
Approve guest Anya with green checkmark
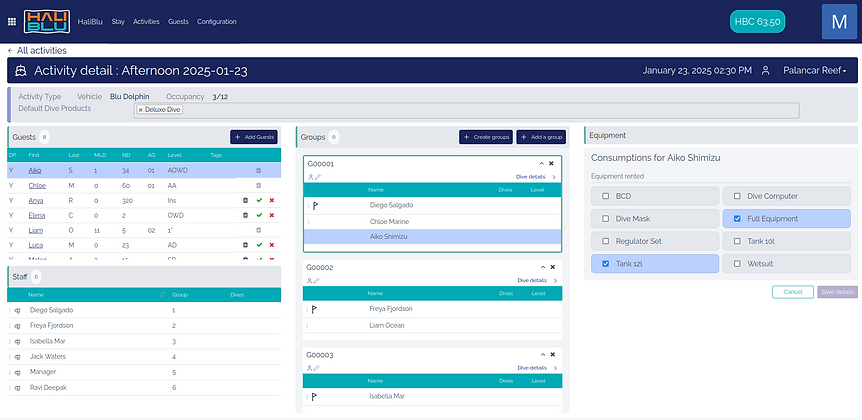pyautogui.click(x=259, y=200)
